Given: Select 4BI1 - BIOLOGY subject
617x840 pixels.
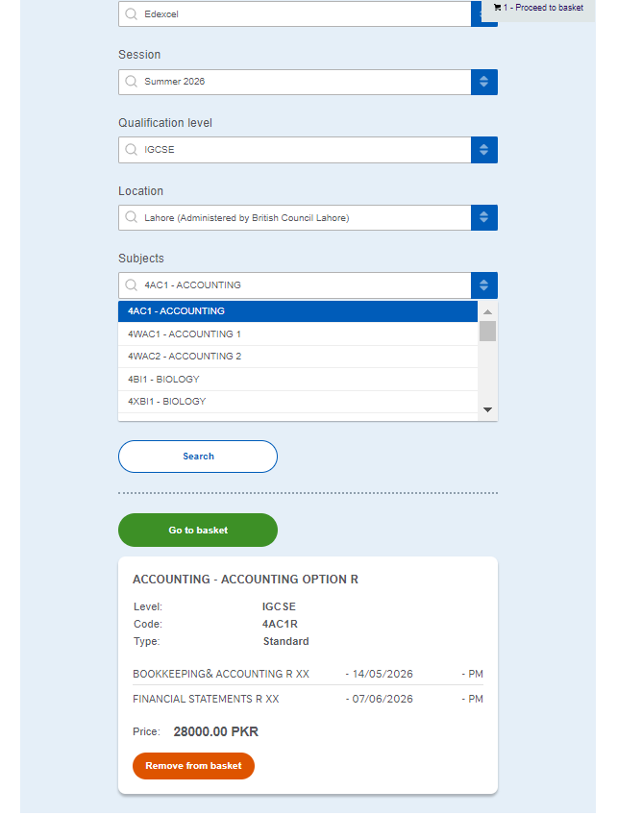Looking at the screenshot, I should pyautogui.click(x=297, y=380).
